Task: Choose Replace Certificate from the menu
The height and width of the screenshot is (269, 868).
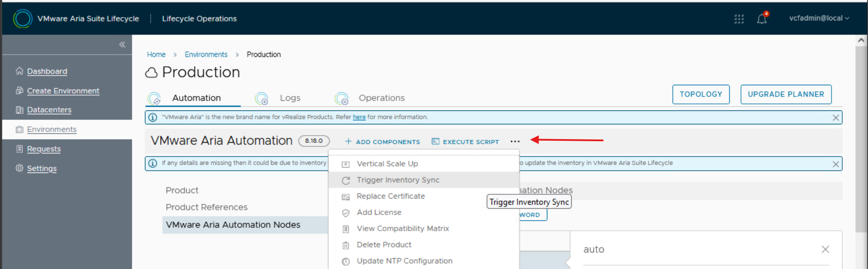Action: (390, 196)
